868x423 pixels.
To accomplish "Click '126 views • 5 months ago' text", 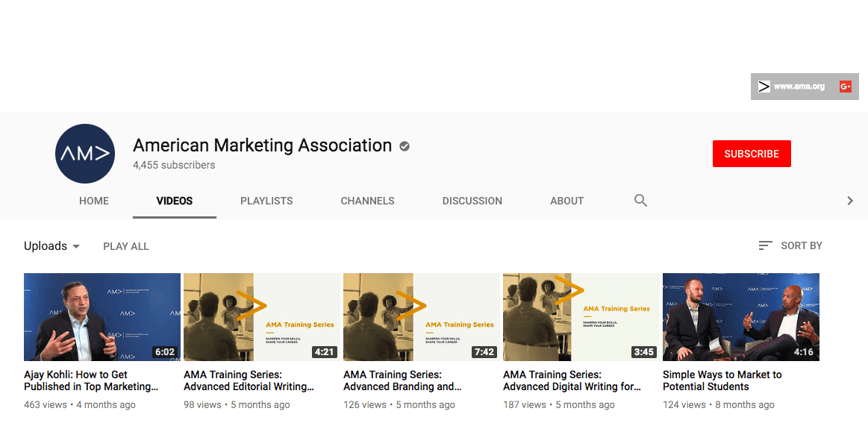I will coord(399,405).
